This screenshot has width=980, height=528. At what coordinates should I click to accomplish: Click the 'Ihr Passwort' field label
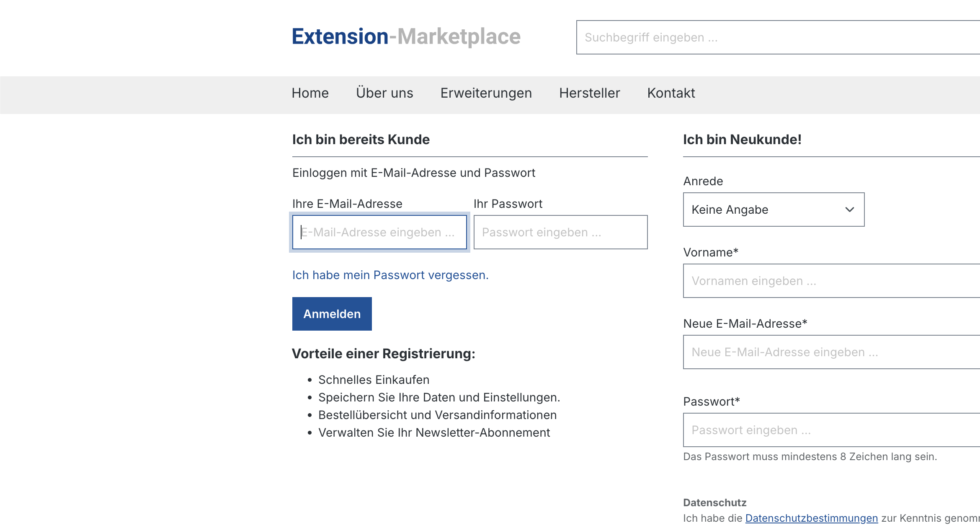click(508, 204)
